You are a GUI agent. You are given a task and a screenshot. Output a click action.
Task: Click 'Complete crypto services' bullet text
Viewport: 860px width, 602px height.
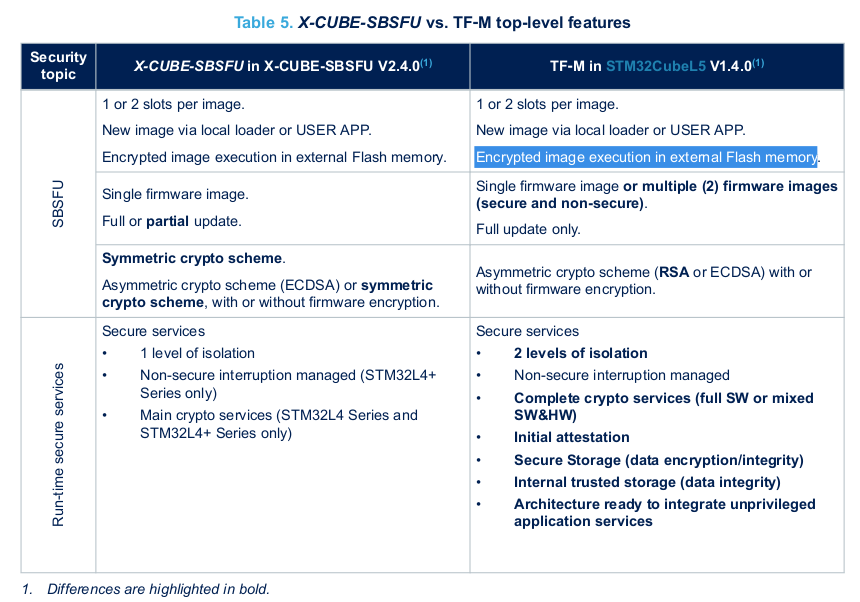tap(664, 406)
